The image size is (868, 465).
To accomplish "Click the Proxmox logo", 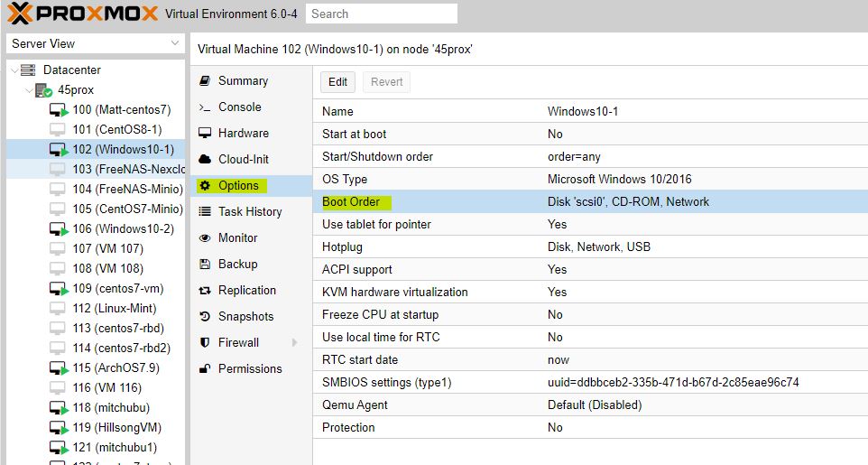I will coord(83,14).
